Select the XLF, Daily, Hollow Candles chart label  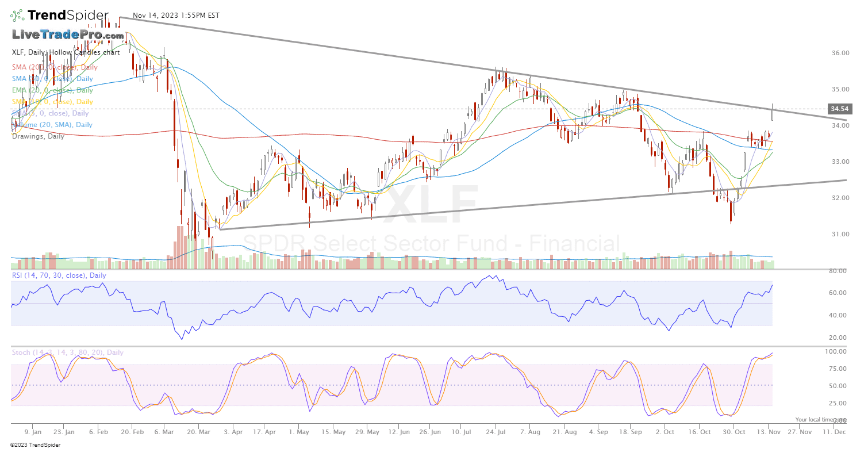[66, 52]
